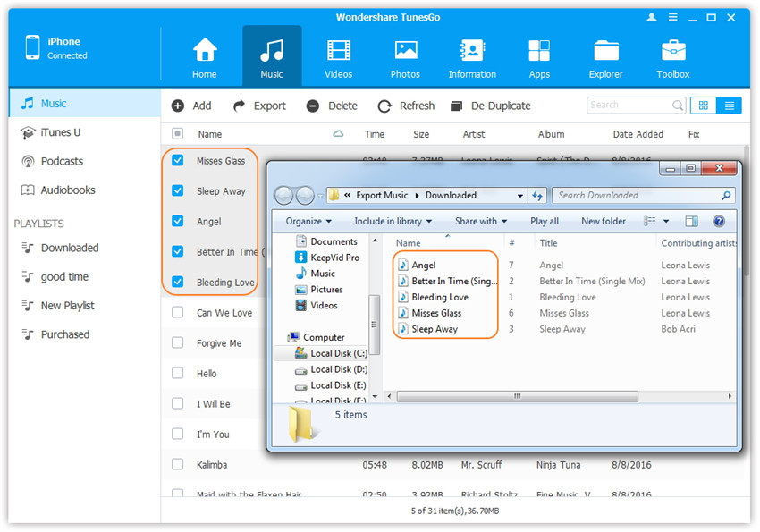The image size is (760, 532).
Task: Check the Hello song checkbox
Action: pyautogui.click(x=177, y=373)
